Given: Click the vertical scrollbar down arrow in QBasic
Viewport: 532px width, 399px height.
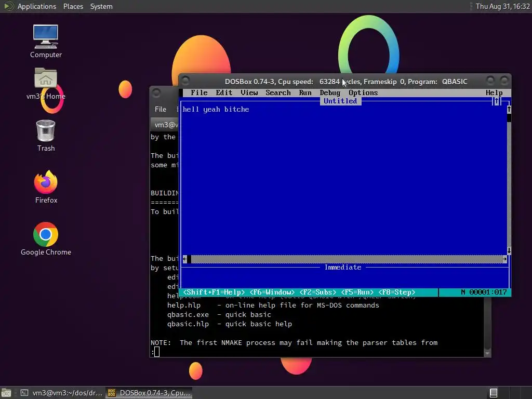Looking at the screenshot, I should pos(509,251).
